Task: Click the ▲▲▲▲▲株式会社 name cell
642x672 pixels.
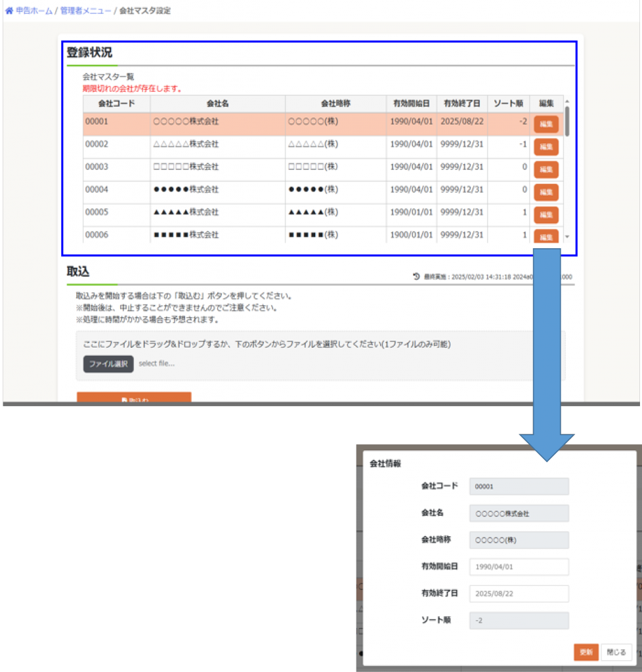Action: [x=218, y=215]
